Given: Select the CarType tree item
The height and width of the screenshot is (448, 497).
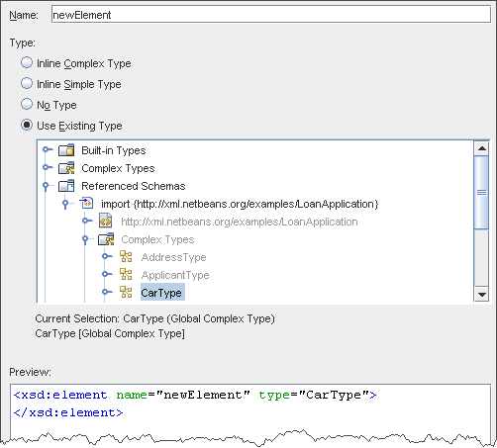Looking at the screenshot, I should 162,292.
